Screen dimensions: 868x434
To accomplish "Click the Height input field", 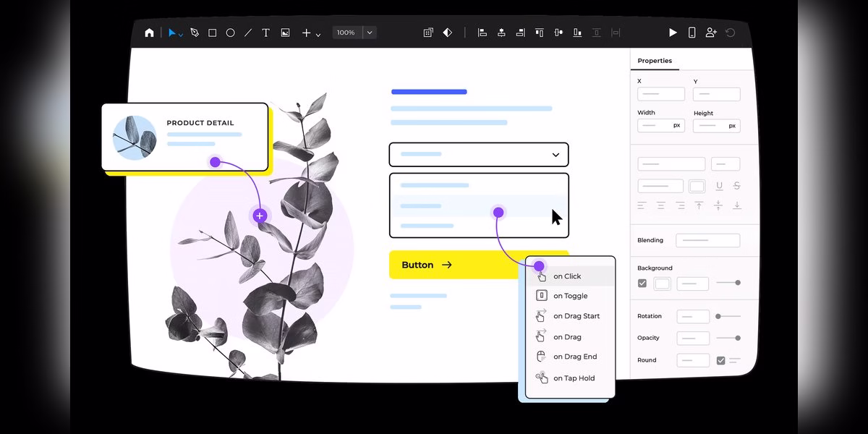I will (x=717, y=125).
